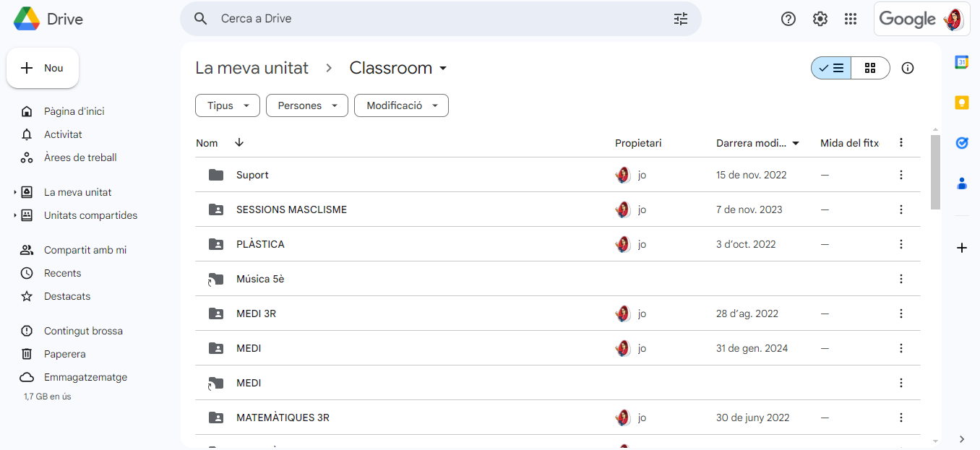
Task: Go to Compartit amb mi
Action: coord(85,250)
